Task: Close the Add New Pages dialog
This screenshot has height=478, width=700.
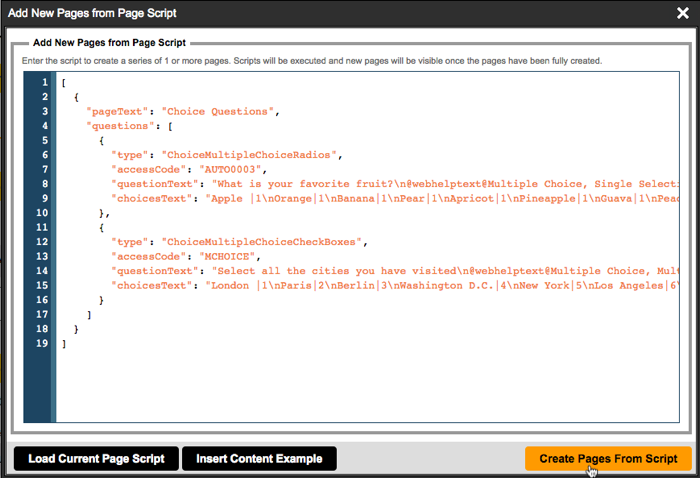Action: tap(681, 15)
